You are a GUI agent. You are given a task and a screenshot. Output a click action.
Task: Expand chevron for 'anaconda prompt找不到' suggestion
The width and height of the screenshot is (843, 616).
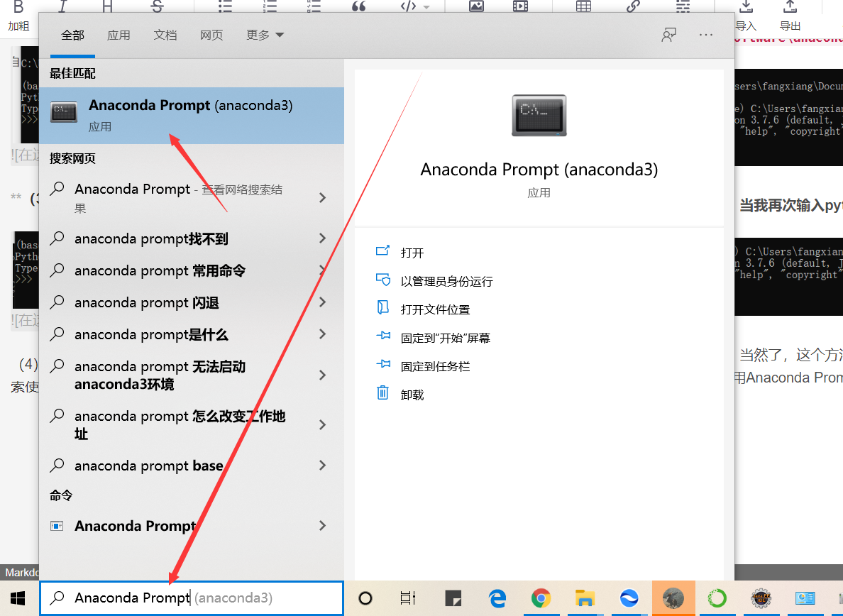pos(323,238)
